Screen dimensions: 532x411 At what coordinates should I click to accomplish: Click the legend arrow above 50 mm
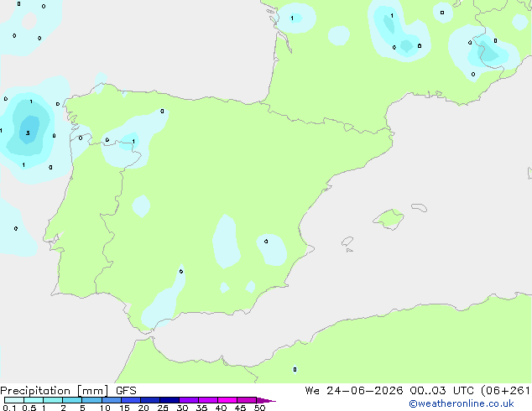pos(266,400)
